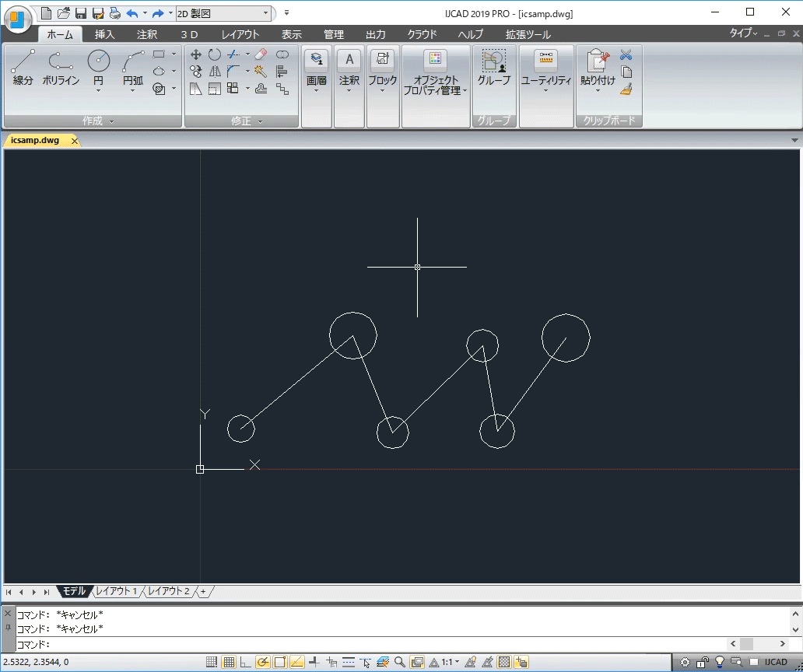The width and height of the screenshot is (803, 672).
Task: Click the Open file folder icon
Action: pos(64,12)
